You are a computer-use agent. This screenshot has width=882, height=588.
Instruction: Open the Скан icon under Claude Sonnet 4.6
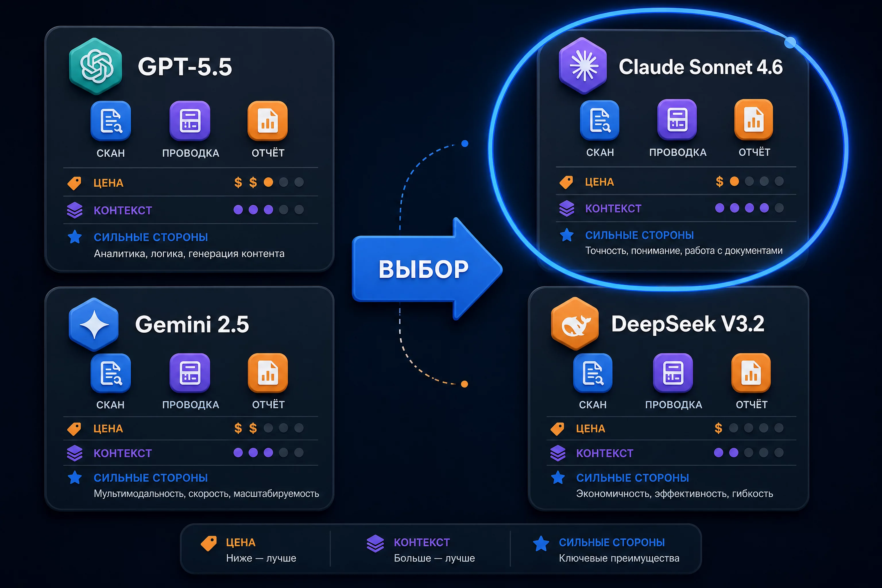pos(599,120)
